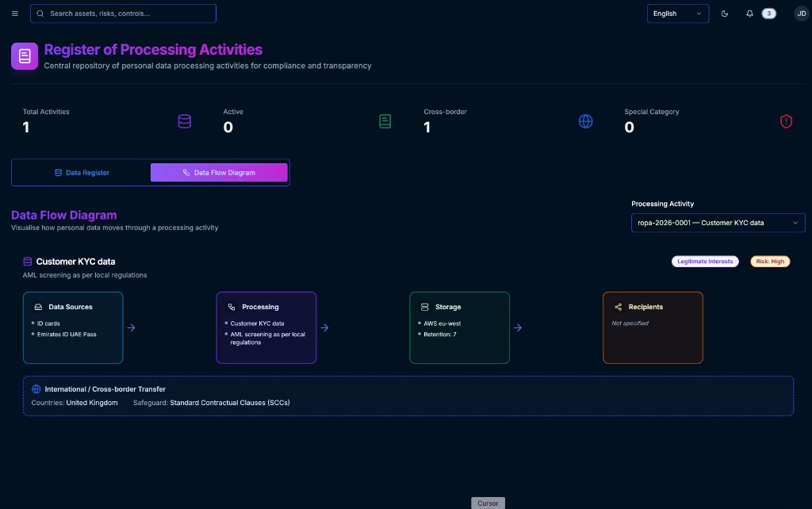Click the Risk: High badge
Image resolution: width=812 pixels, height=509 pixels.
point(770,262)
